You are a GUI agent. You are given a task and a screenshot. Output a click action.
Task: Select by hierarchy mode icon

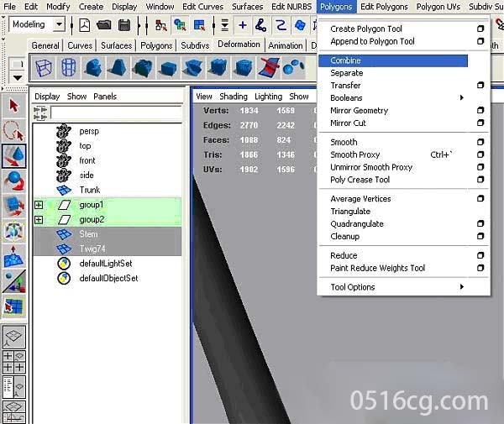coord(160,25)
